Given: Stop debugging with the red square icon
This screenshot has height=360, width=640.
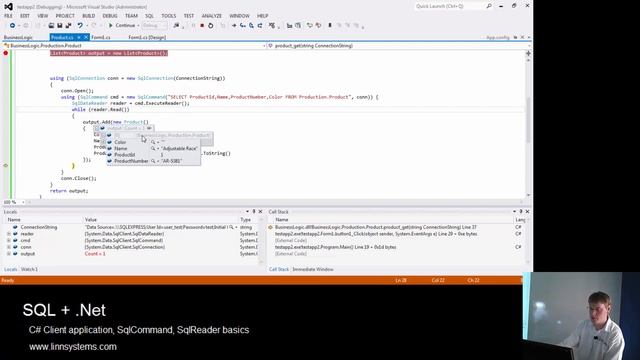Looking at the screenshot, I should point(202,25).
